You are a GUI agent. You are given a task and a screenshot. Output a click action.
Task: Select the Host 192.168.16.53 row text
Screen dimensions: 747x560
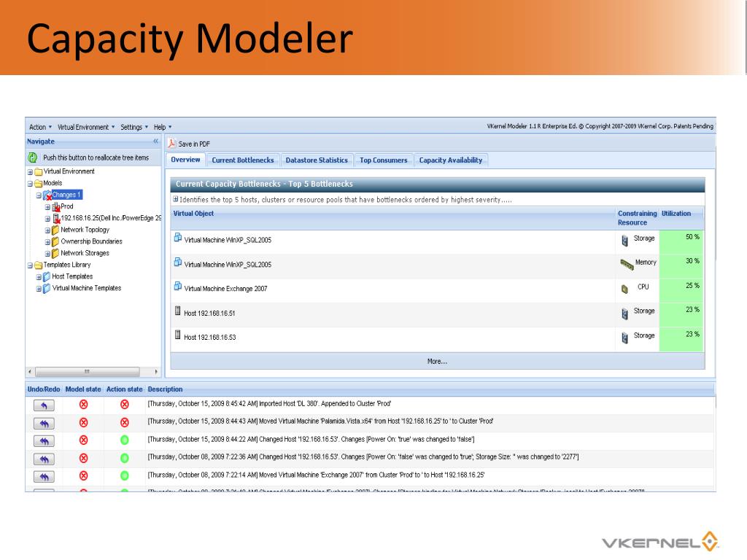[x=209, y=337]
